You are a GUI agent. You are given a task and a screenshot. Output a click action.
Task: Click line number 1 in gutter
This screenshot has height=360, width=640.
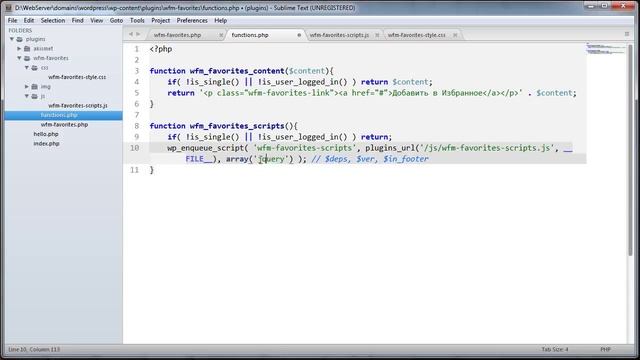(x=136, y=49)
